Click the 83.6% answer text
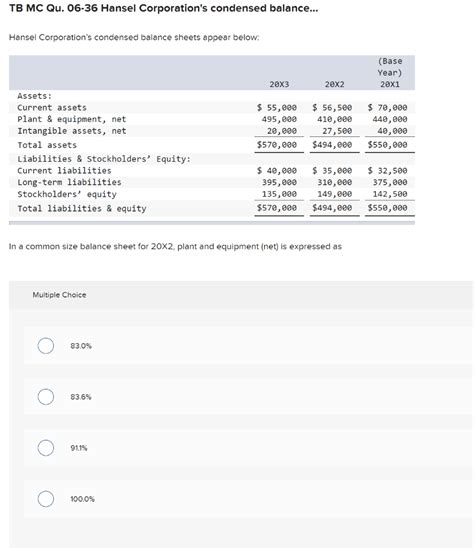 pos(81,397)
